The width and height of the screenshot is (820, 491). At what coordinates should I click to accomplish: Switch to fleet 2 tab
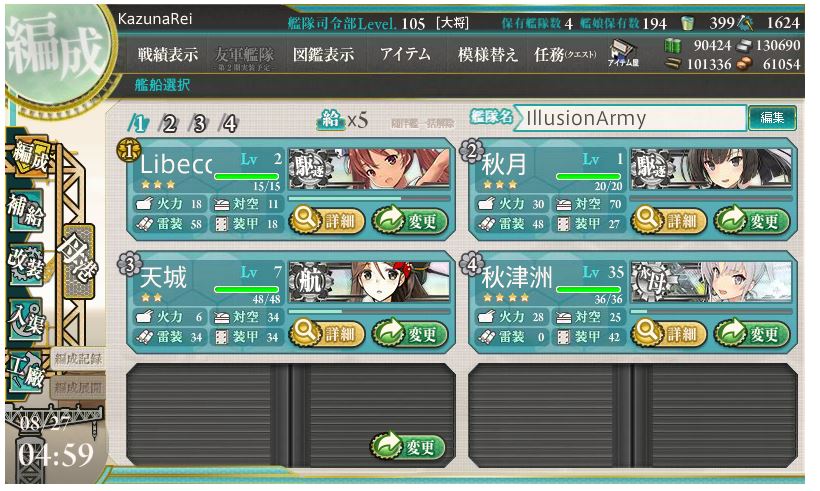(x=168, y=124)
